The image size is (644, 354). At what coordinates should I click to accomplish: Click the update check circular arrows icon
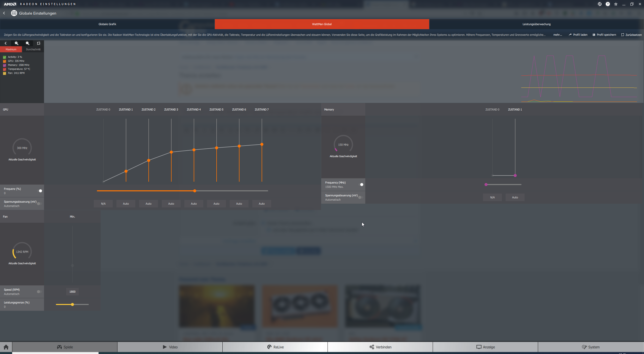tap(599, 4)
